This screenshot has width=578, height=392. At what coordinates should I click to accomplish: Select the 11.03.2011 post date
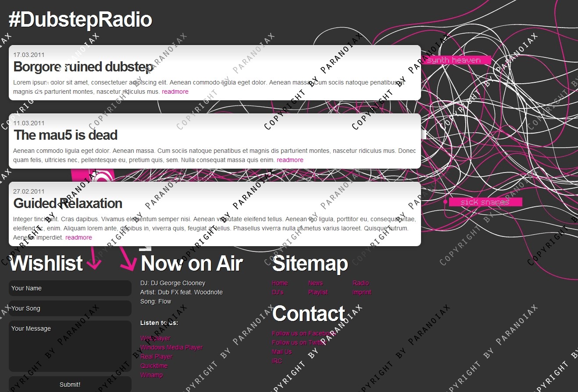click(29, 123)
